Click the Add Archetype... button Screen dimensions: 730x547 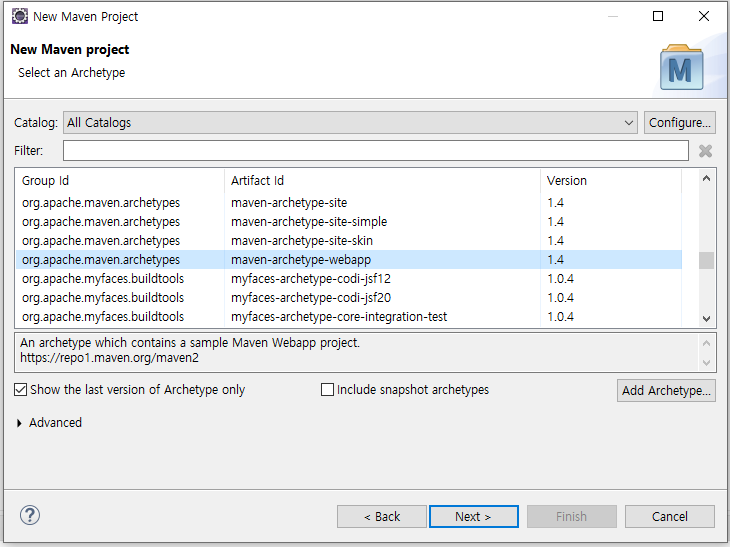click(x=666, y=390)
